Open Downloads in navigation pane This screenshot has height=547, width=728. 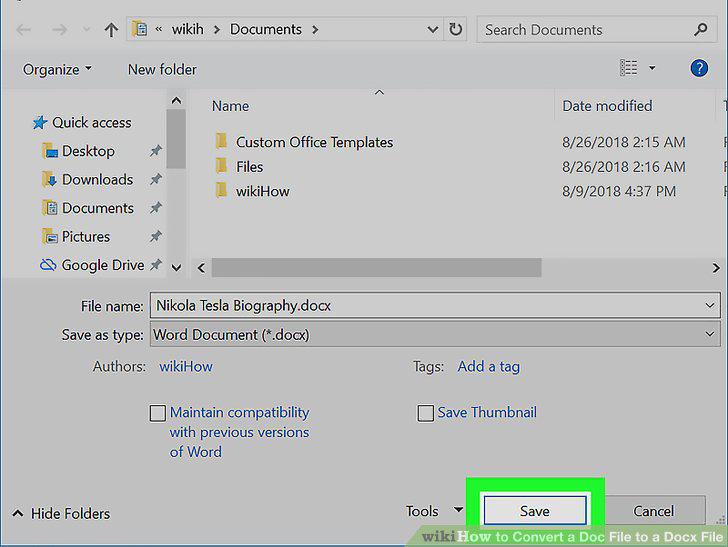pyautogui.click(x=88, y=180)
